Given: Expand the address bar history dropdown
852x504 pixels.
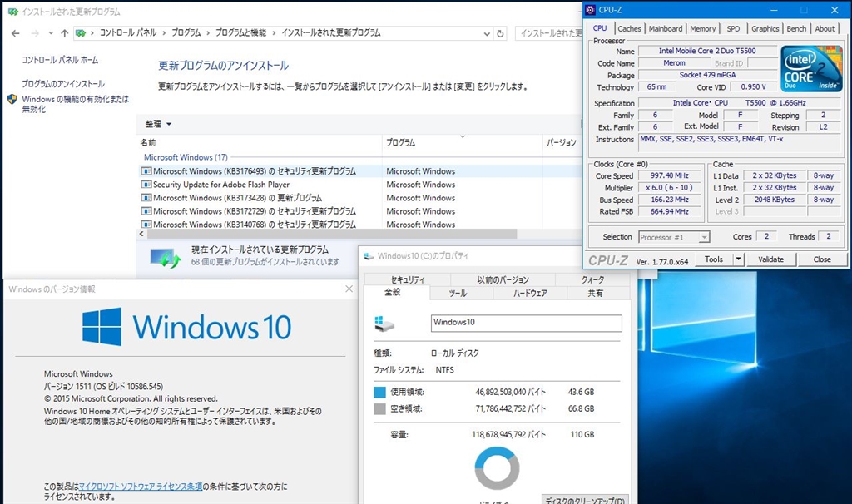Looking at the screenshot, I should 487,33.
